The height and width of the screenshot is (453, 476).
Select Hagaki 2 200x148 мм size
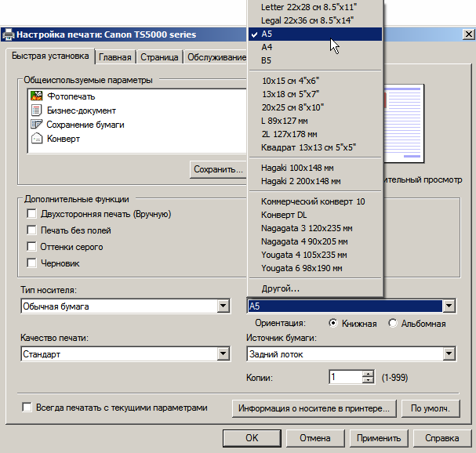pyautogui.click(x=315, y=181)
